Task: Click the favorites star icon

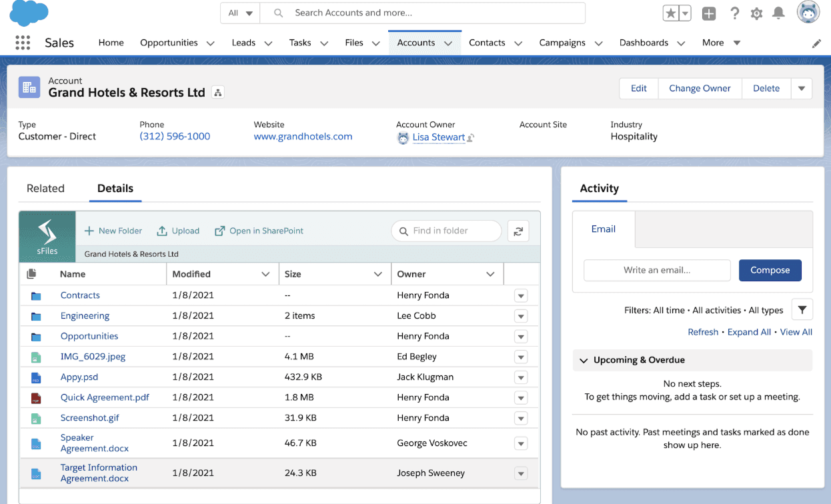Action: coord(670,13)
